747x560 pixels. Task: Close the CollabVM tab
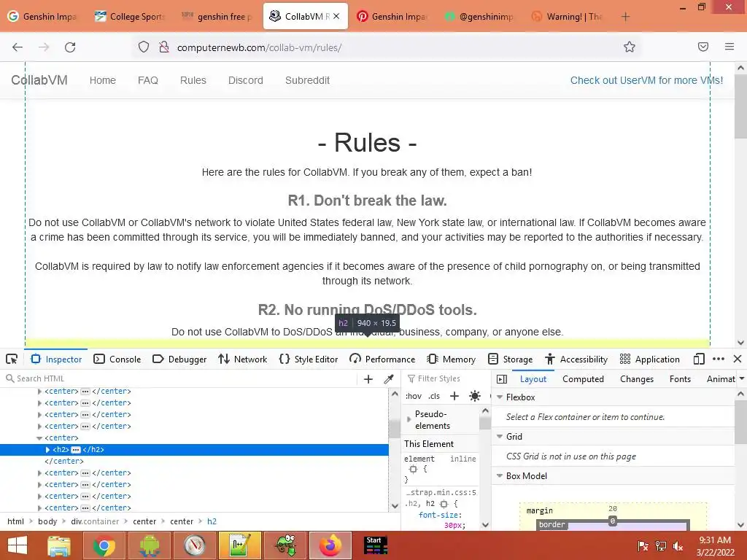coord(336,16)
